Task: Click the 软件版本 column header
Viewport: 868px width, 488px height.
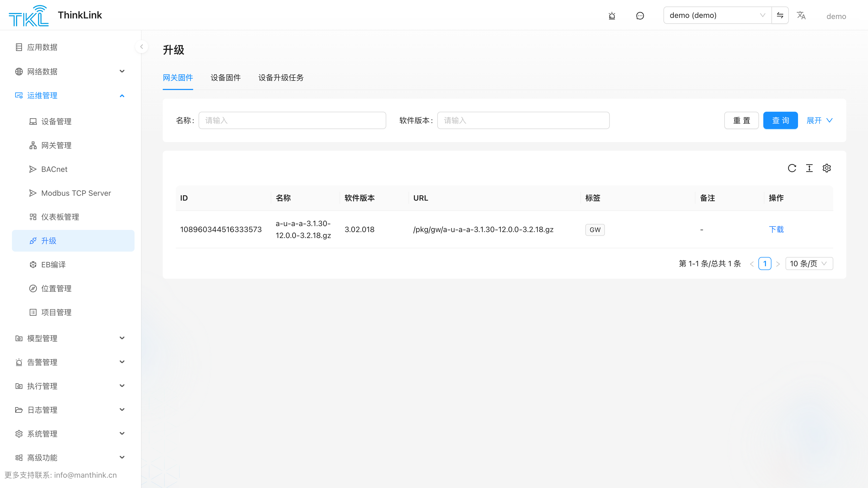Action: [x=359, y=198]
